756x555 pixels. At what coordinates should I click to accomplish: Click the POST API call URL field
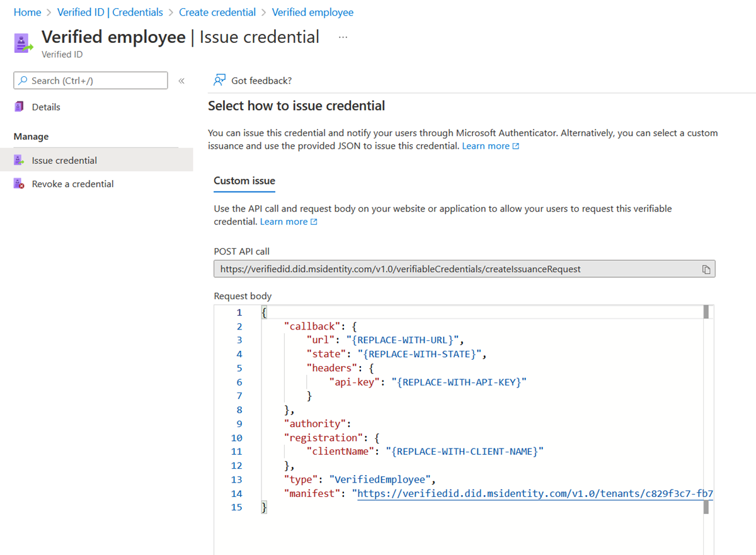click(x=464, y=269)
